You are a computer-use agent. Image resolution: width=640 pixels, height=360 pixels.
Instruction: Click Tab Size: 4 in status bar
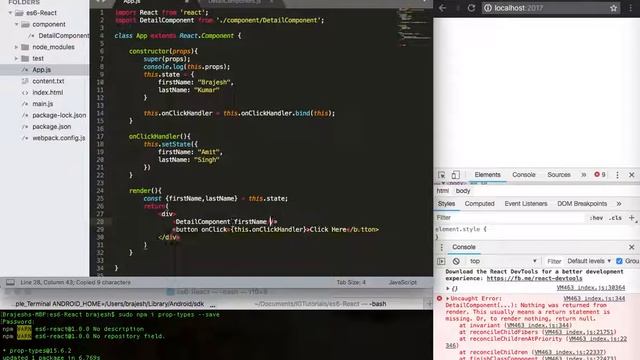pyautogui.click(x=351, y=282)
